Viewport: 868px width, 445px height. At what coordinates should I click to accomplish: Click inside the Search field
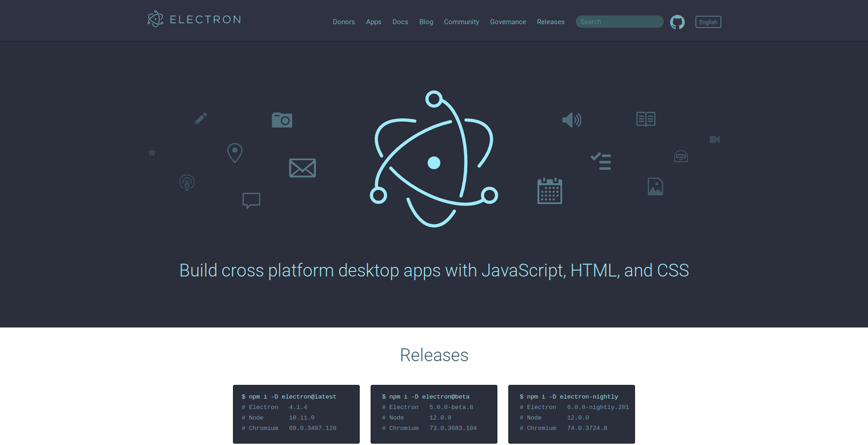coord(619,21)
